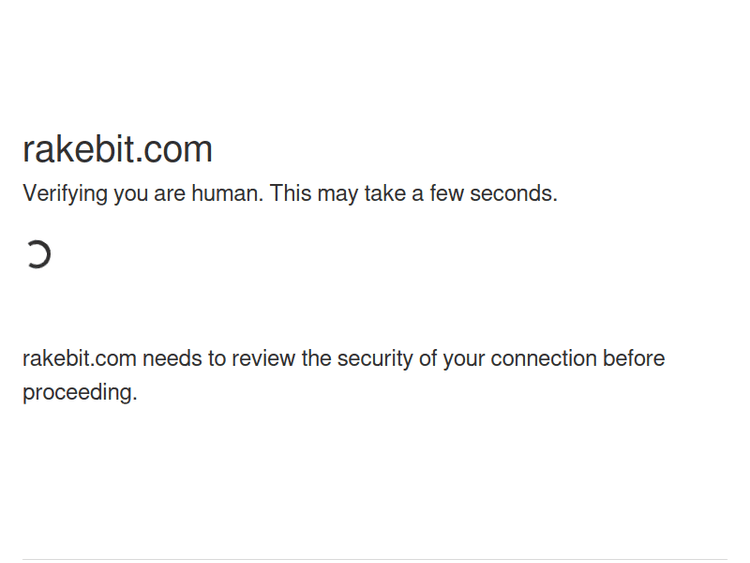Click the word "may" in the verification message

tap(337, 194)
